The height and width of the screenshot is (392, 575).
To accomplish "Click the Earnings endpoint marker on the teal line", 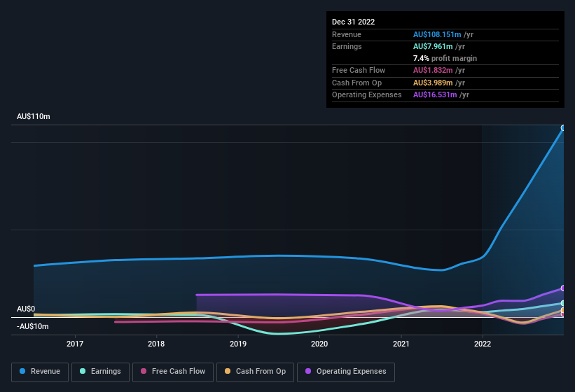I will 563,303.
